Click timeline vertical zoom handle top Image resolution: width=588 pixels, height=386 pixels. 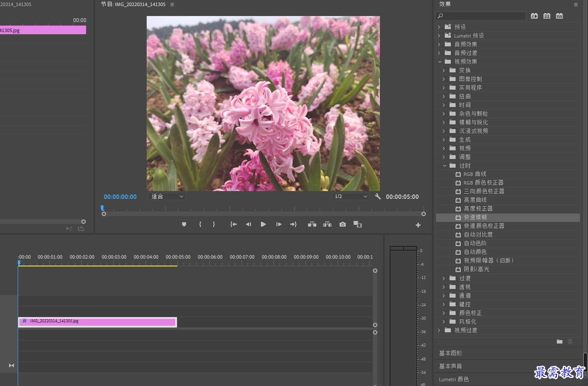[375, 271]
